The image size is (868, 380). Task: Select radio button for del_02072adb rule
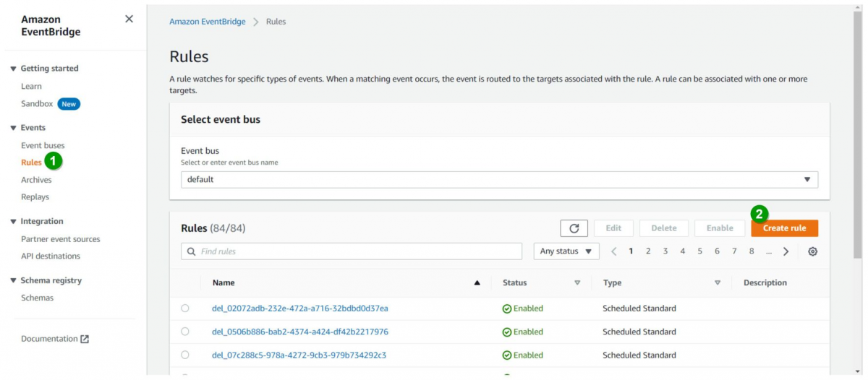pyautogui.click(x=185, y=308)
